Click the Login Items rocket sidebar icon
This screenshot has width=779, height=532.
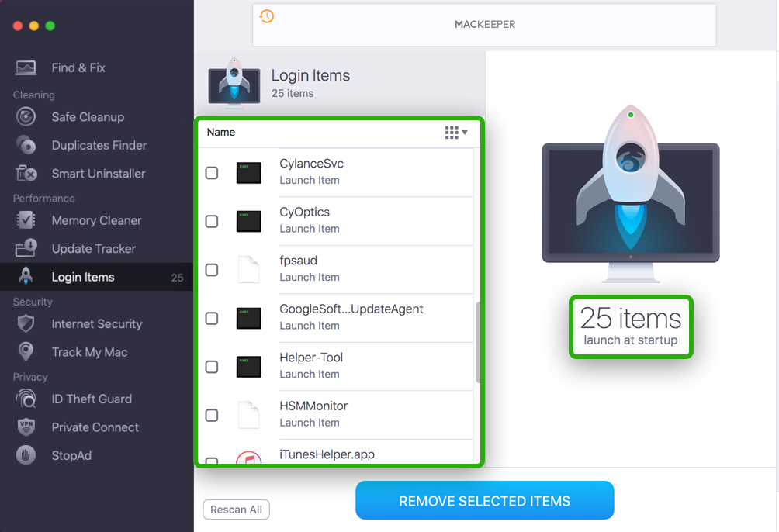[x=26, y=276]
